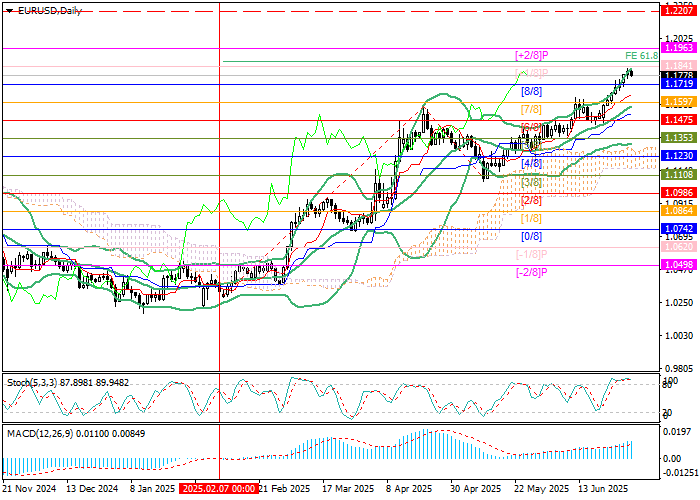Click the [0/8] level label
The width and height of the screenshot is (700, 500).
pos(531,236)
